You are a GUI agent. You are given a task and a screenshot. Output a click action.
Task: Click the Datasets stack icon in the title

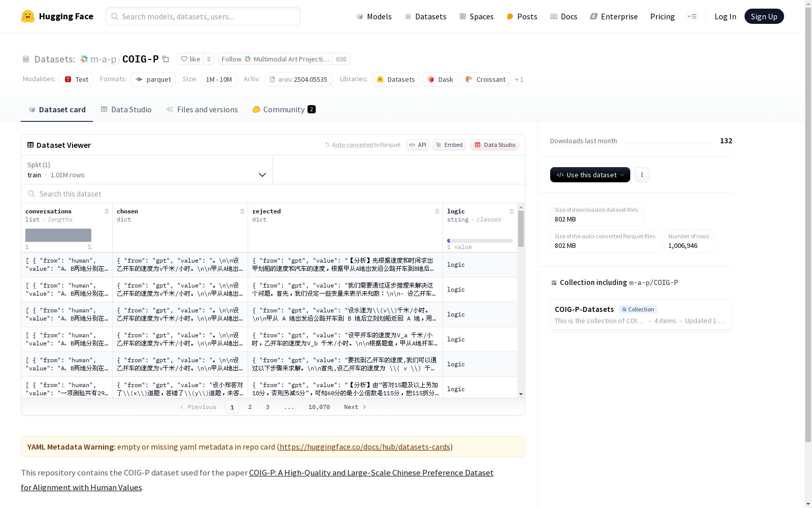tap(26, 59)
